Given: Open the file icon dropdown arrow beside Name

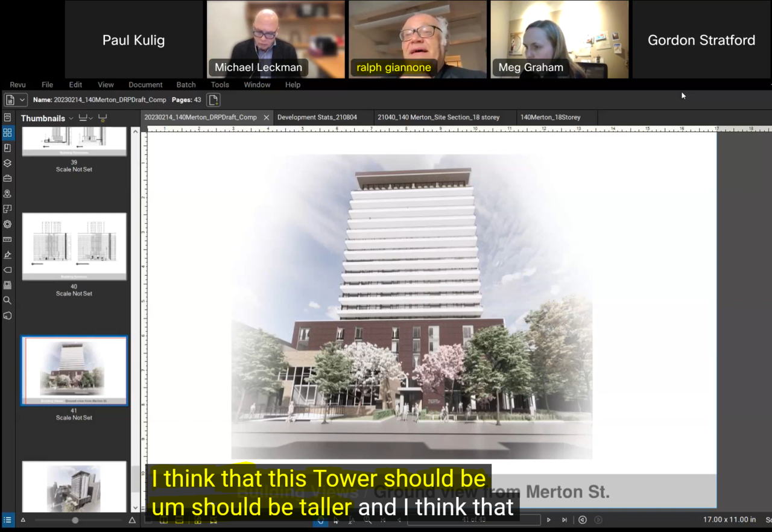Looking at the screenshot, I should (x=22, y=100).
